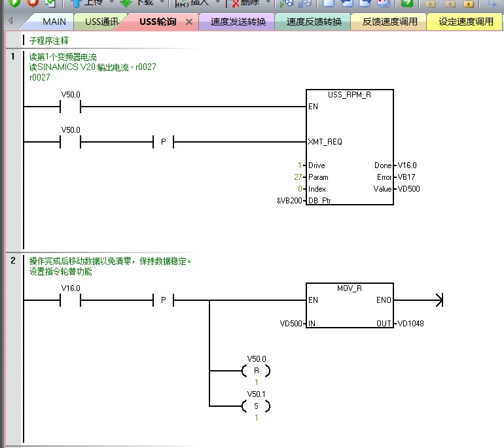Click the green arrow go-to icon
The width and height of the screenshot is (504, 448).
point(406,3)
